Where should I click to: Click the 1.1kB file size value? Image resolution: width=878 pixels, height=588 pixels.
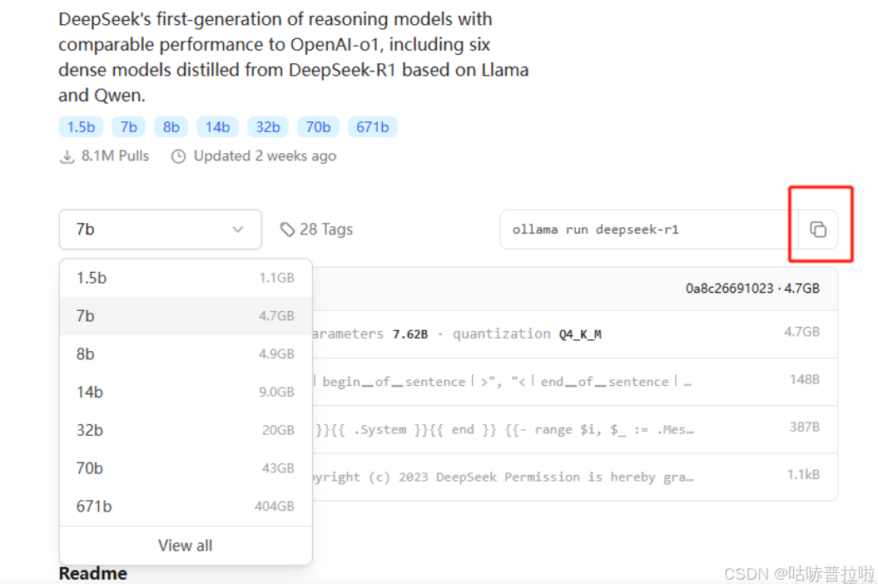804,475
